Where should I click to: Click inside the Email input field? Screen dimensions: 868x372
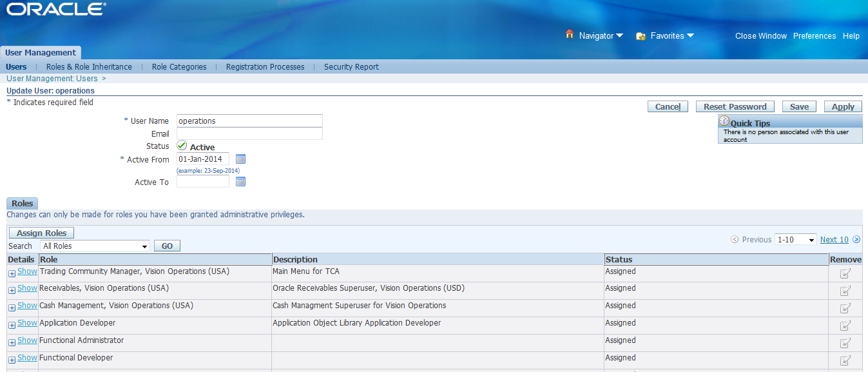[x=249, y=133]
